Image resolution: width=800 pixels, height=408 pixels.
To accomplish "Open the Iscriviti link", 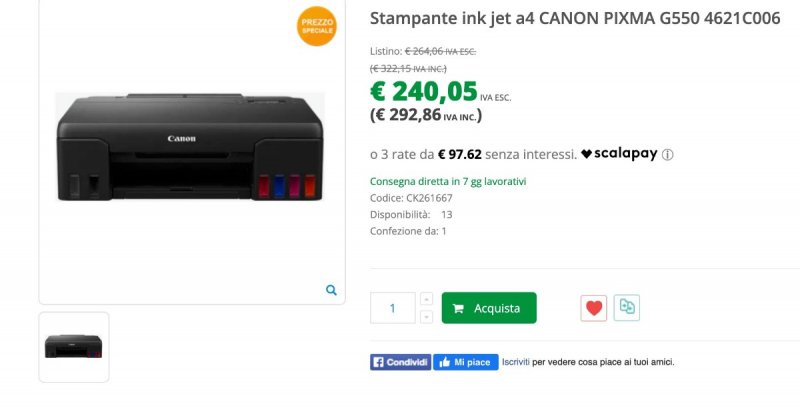I will [516, 362].
